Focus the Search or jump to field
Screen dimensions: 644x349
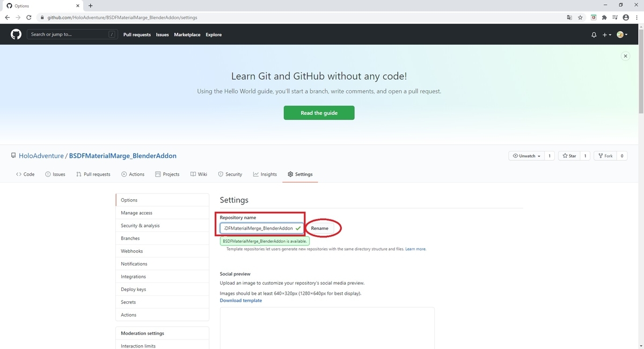72,34
